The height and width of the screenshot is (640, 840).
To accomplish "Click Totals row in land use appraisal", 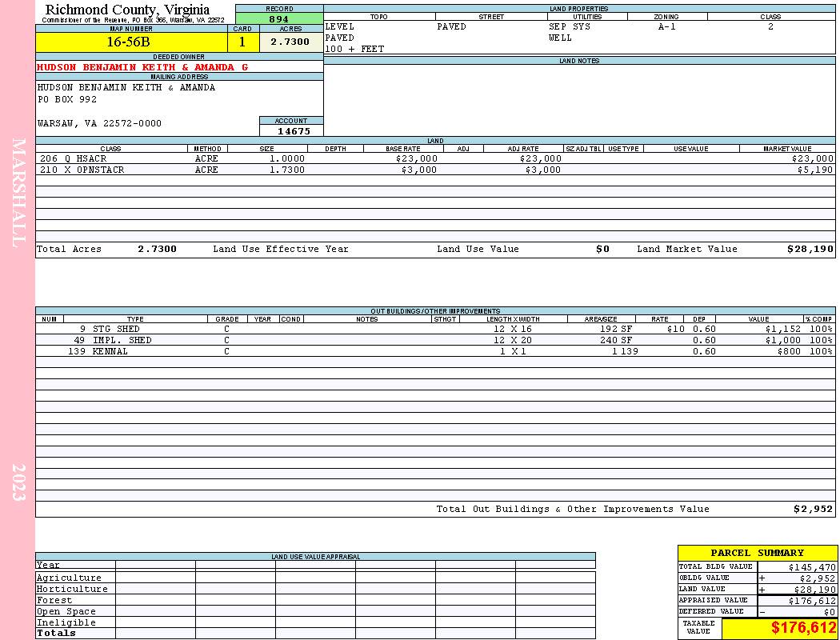I will [x=315, y=634].
